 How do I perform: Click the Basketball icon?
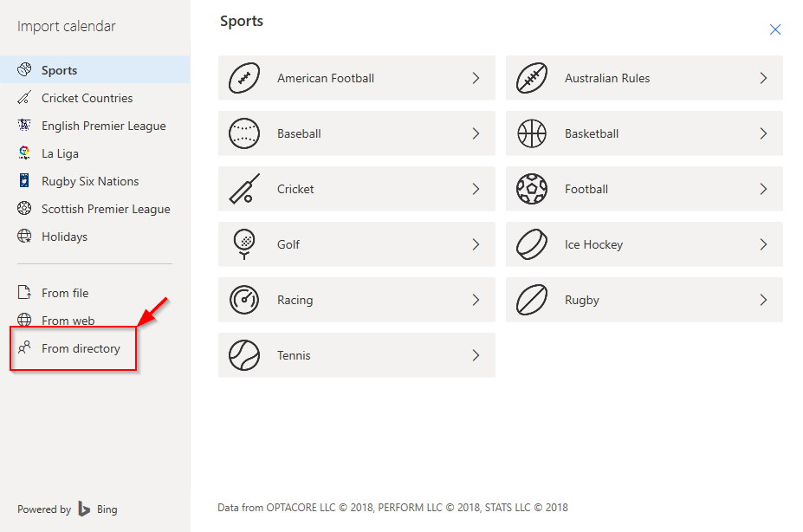pos(532,133)
